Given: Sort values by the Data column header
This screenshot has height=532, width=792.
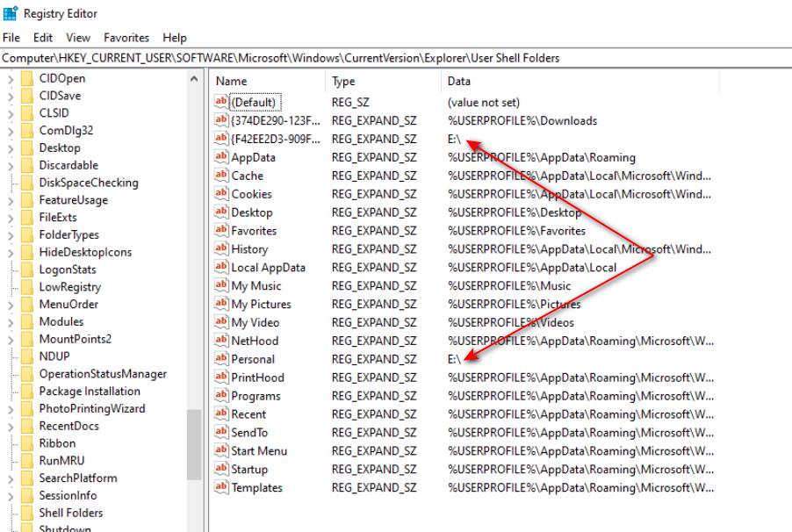Looking at the screenshot, I should 581,82.
